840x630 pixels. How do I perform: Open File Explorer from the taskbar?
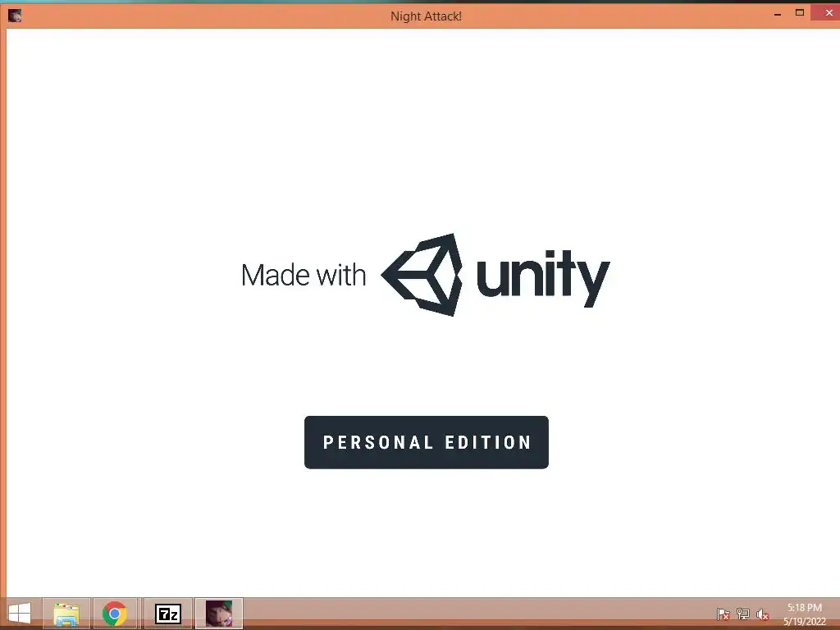[66, 614]
